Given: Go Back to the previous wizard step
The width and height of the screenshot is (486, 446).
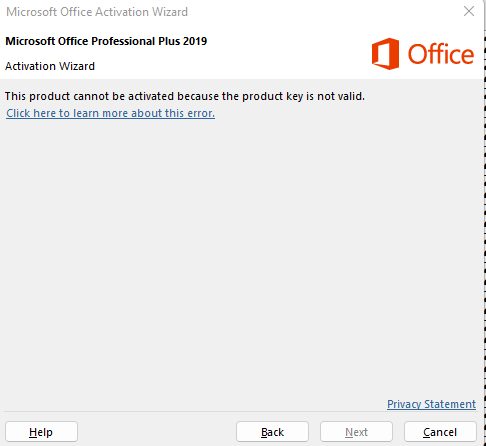Looking at the screenshot, I should tap(272, 432).
